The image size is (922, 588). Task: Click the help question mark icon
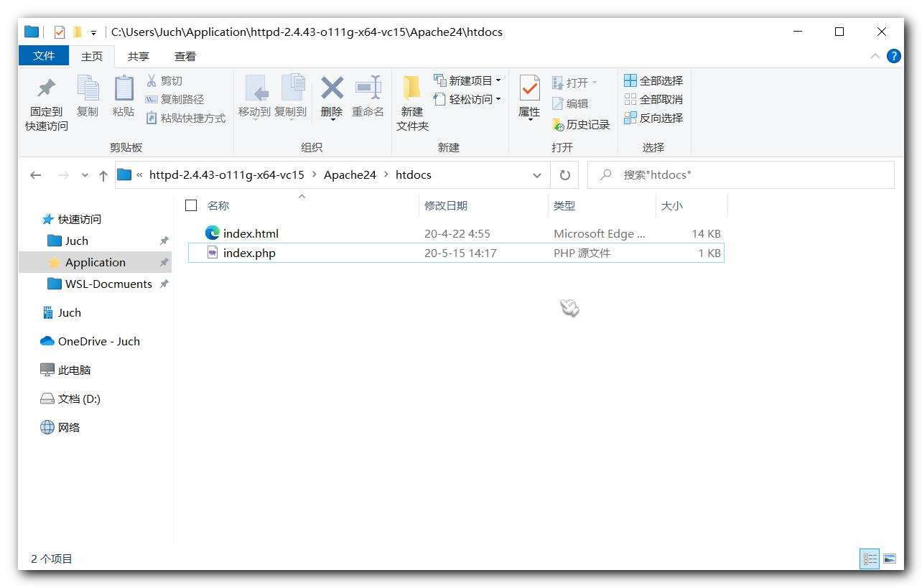click(894, 56)
